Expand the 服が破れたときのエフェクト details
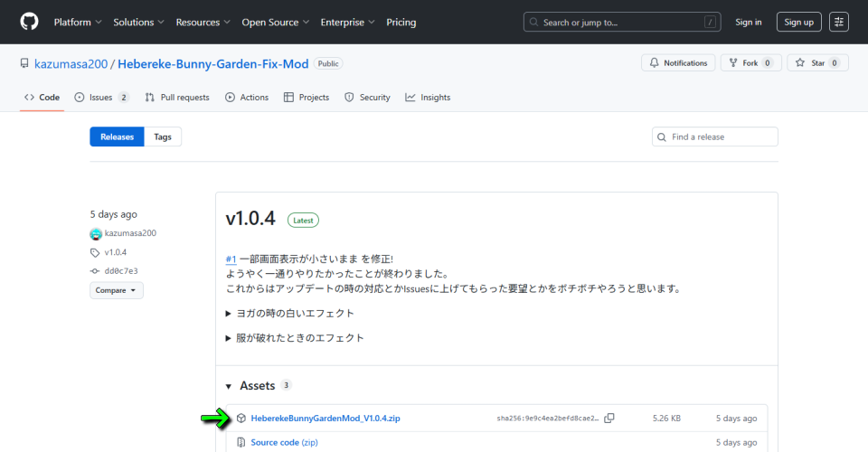The height and width of the screenshot is (452, 868). 295,338
